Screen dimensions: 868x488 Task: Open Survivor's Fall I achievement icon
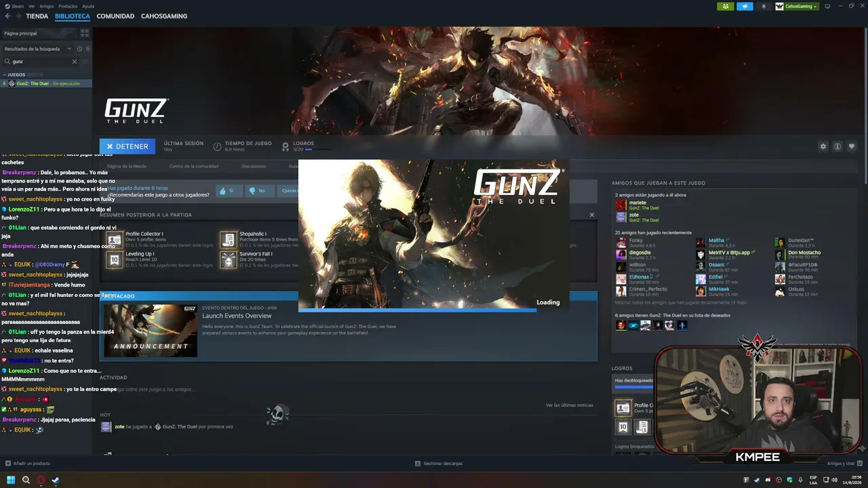click(x=229, y=260)
